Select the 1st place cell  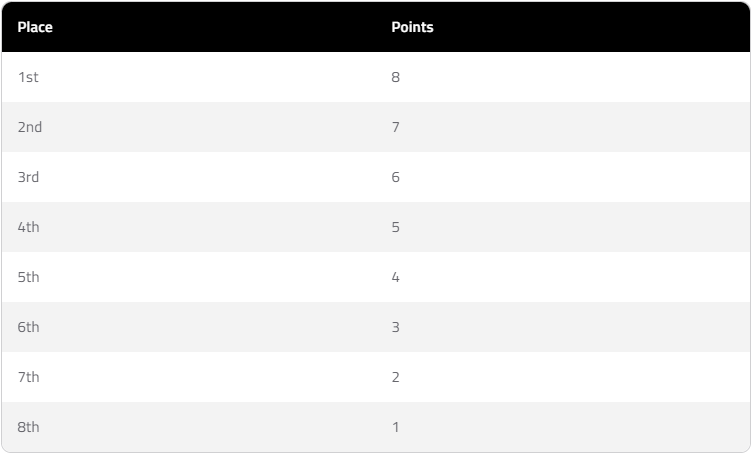point(28,77)
